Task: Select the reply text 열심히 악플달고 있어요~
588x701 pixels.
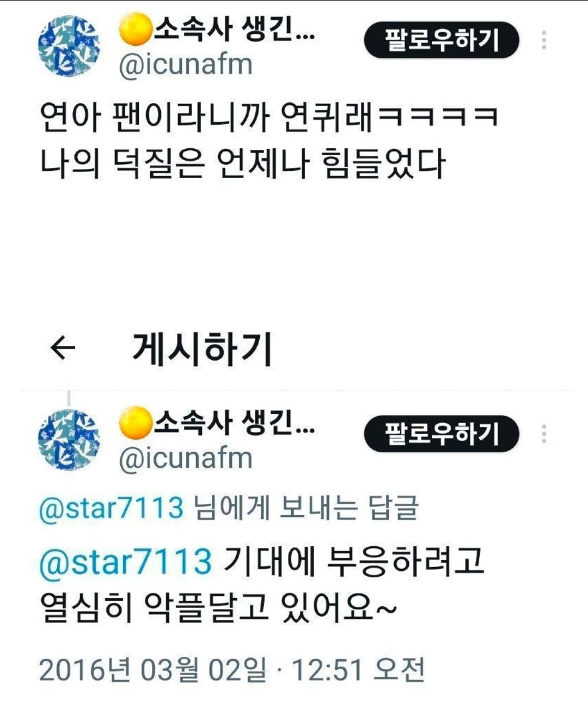Action: click(218, 607)
